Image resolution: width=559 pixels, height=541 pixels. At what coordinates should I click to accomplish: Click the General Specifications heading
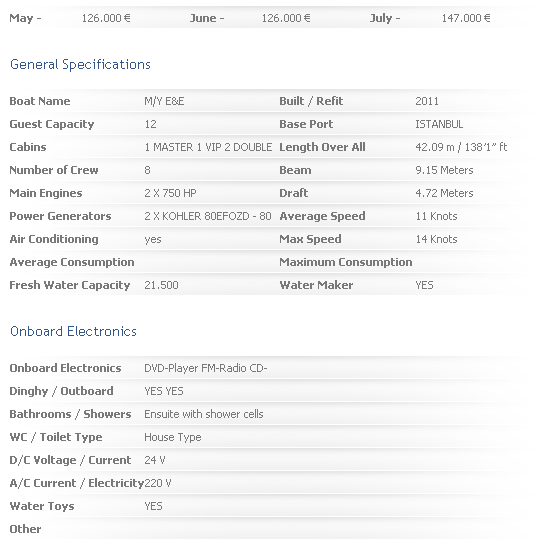pos(80,65)
